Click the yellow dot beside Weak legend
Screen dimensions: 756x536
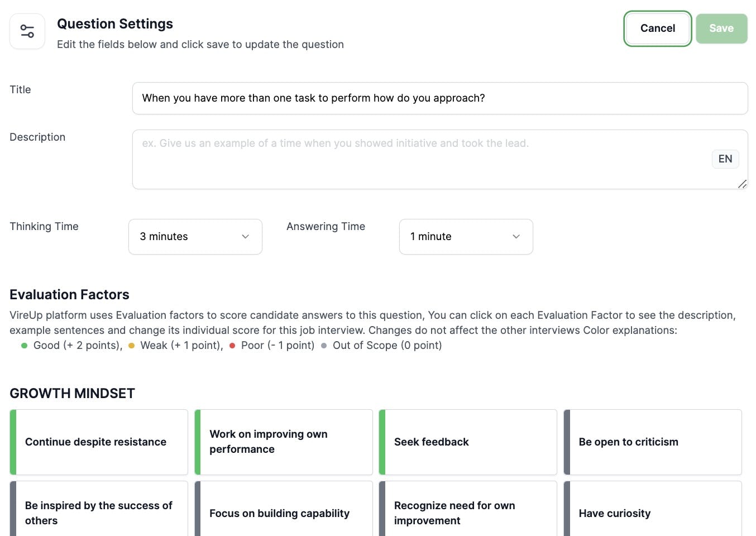131,346
